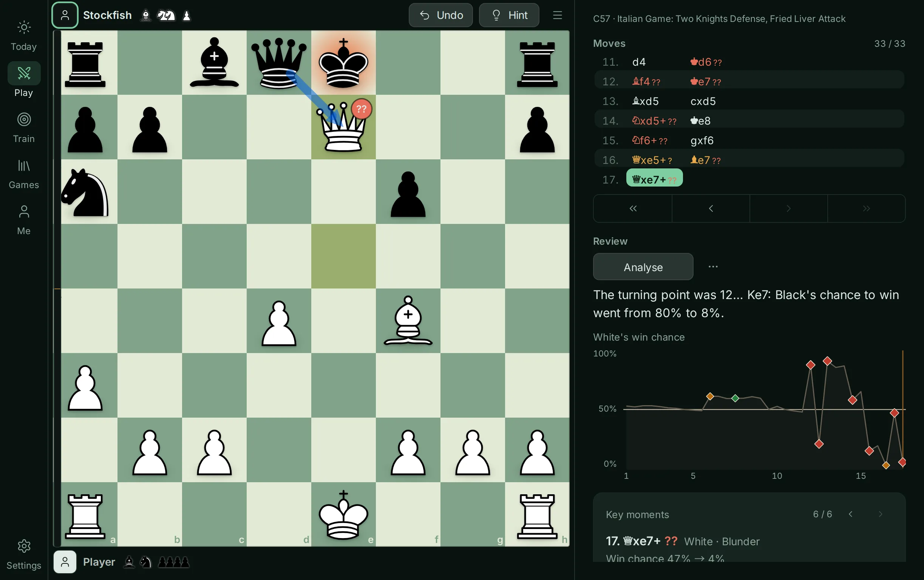Image resolution: width=924 pixels, height=580 pixels.
Task: Go to the next key moment
Action: coord(880,514)
